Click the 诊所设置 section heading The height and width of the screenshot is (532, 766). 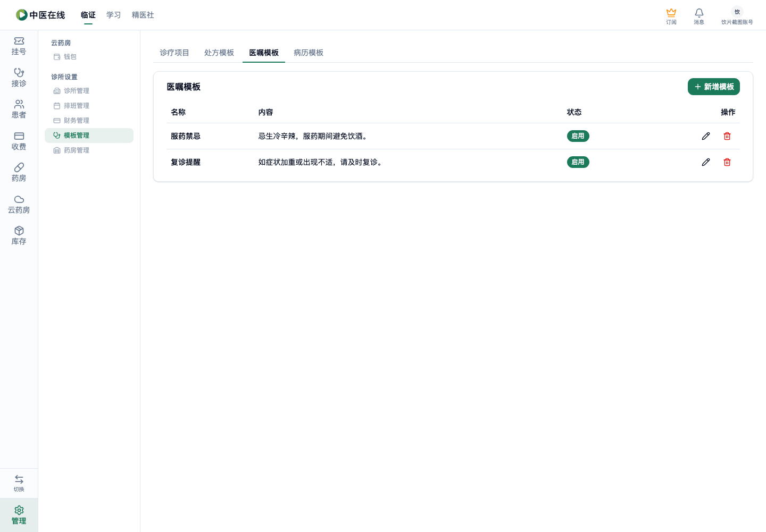click(x=64, y=77)
